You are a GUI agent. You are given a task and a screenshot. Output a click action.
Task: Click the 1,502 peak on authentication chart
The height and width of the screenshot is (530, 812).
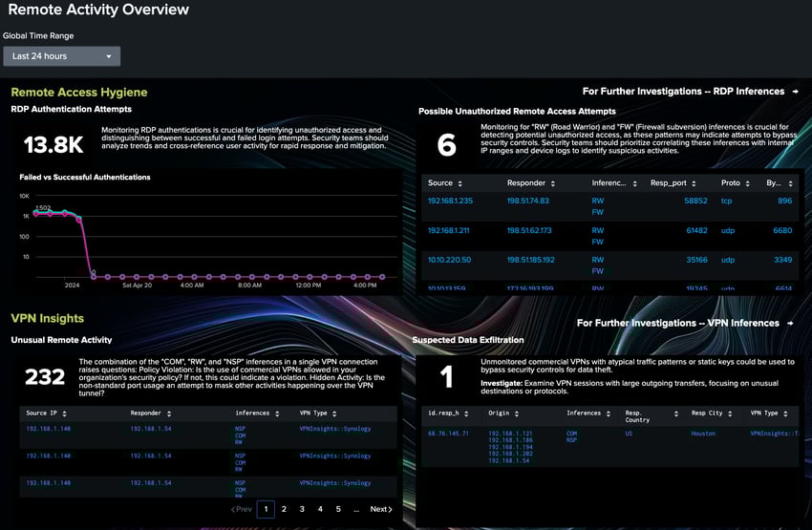[43, 207]
